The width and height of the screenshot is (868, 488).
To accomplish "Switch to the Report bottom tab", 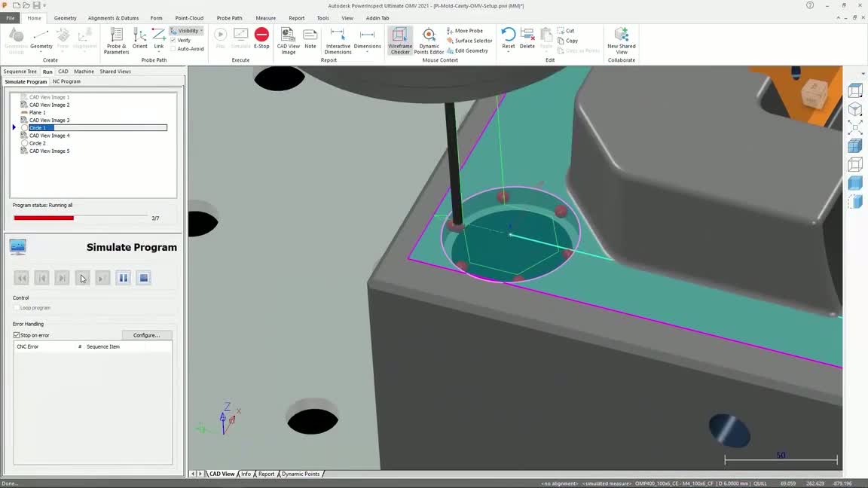I will [x=266, y=474].
